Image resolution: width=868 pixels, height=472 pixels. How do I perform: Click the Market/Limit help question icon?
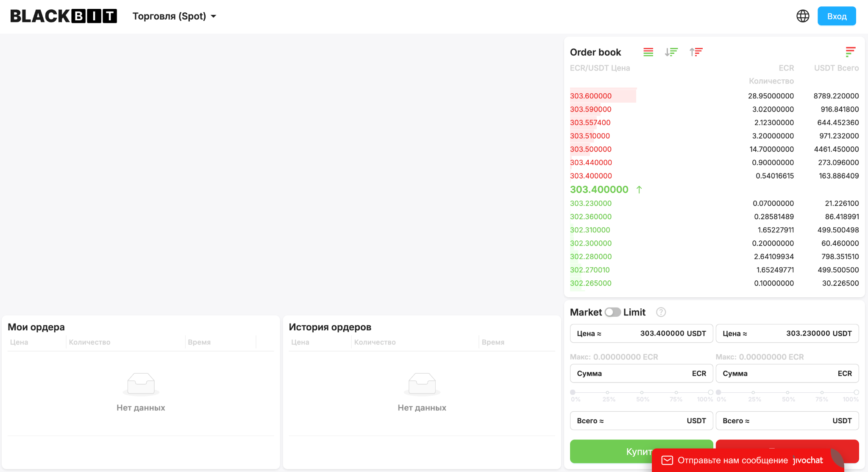click(x=661, y=312)
